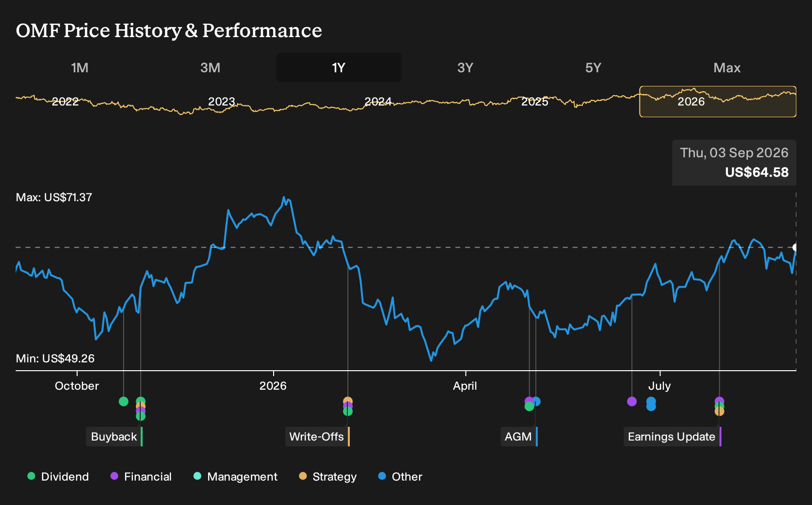
Task: Click the top green marker above Buyback
Action: (x=141, y=401)
